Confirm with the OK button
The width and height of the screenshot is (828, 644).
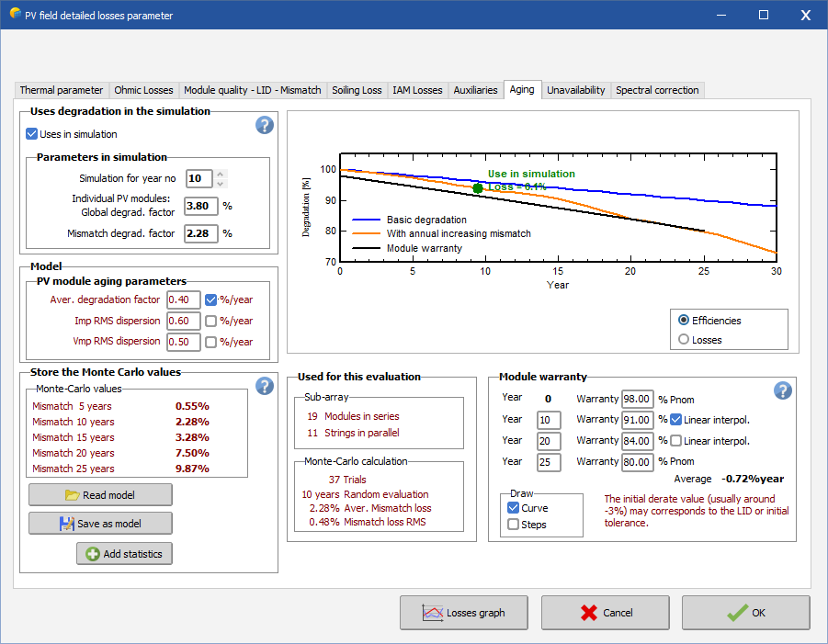[745, 613]
